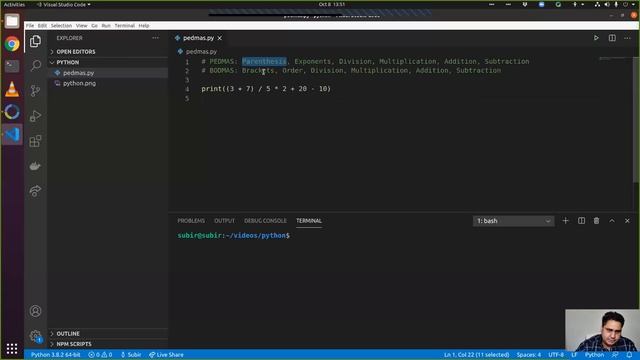
Task: Create a new terminal with plus icon
Action: click(x=565, y=221)
